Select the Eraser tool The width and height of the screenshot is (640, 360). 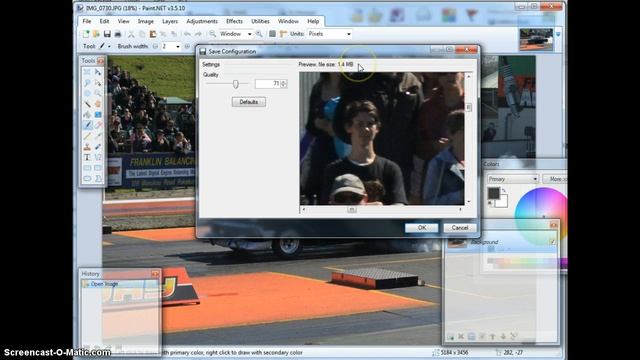98,125
